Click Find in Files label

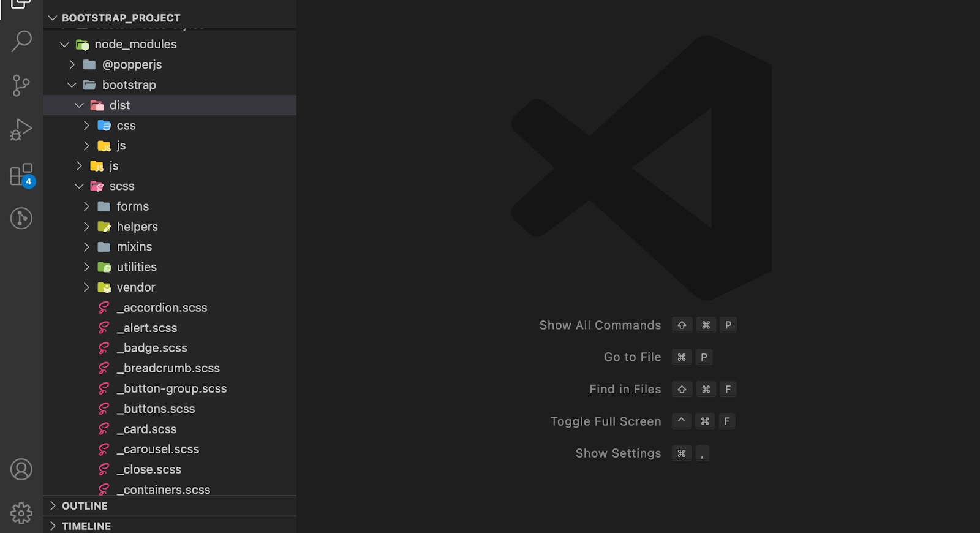625,389
